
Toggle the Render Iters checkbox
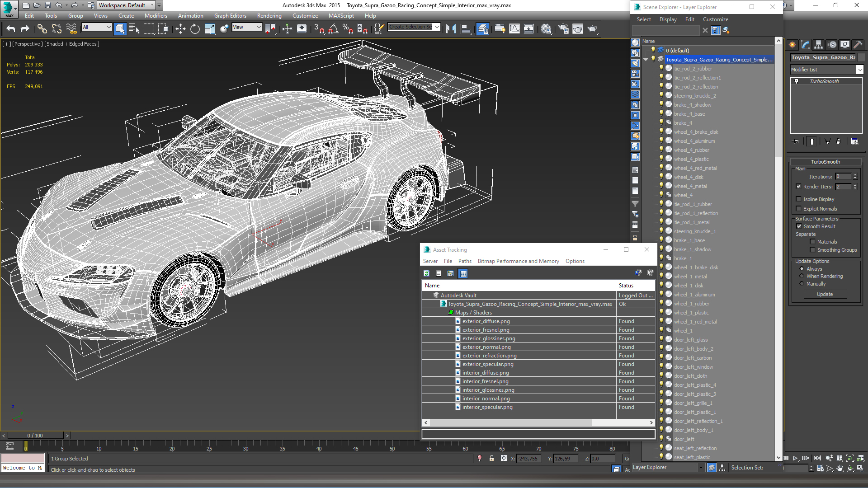[798, 187]
